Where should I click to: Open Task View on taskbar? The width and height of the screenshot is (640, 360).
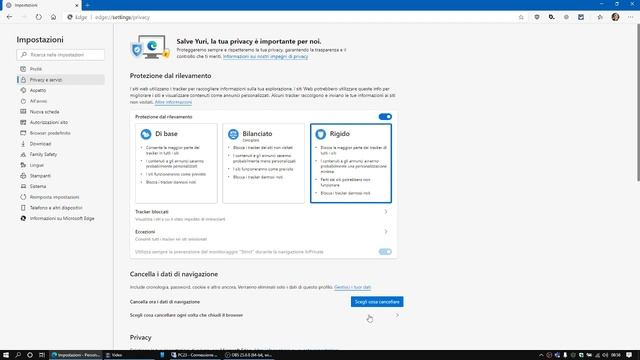(x=42, y=355)
